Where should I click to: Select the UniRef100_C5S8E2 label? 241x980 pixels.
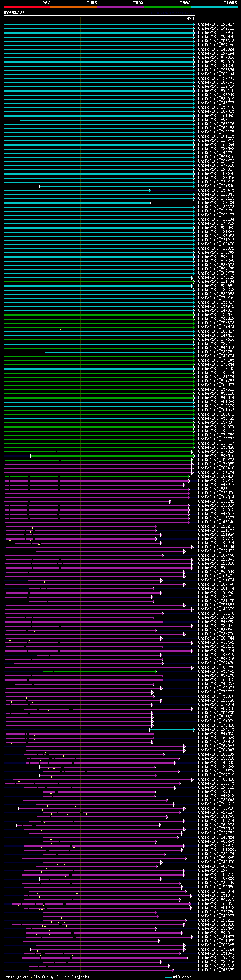[x=216, y=606]
